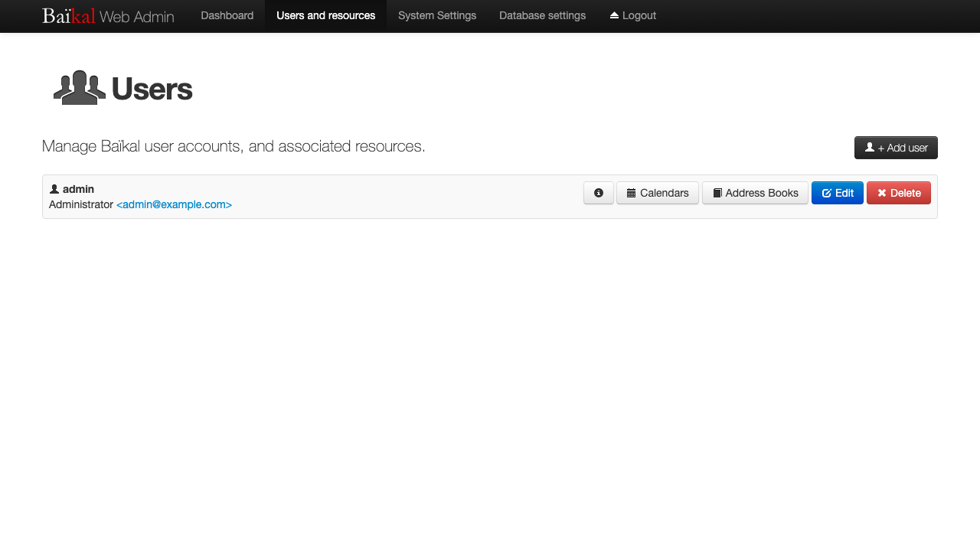This screenshot has width=980, height=551.
Task: Select the Users and resources tab
Action: click(326, 15)
